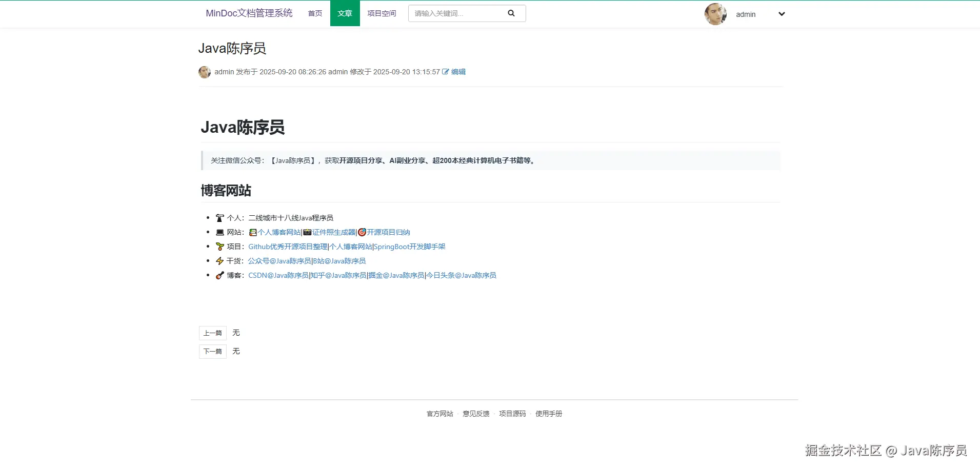Open the SpringBoot开发脚手架 link
Screen dimensions: 980x470
coord(410,247)
